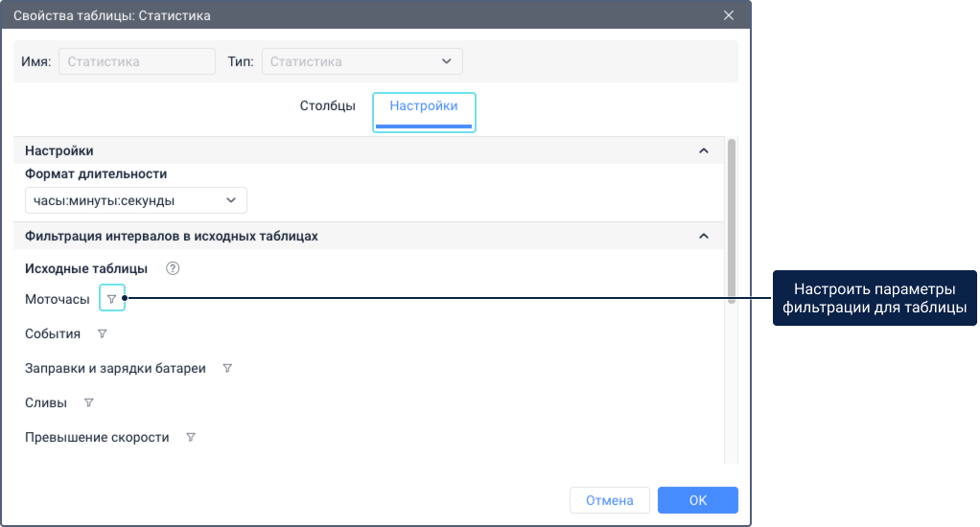
Task: Switch to the Столбцы tab
Action: coord(328,106)
